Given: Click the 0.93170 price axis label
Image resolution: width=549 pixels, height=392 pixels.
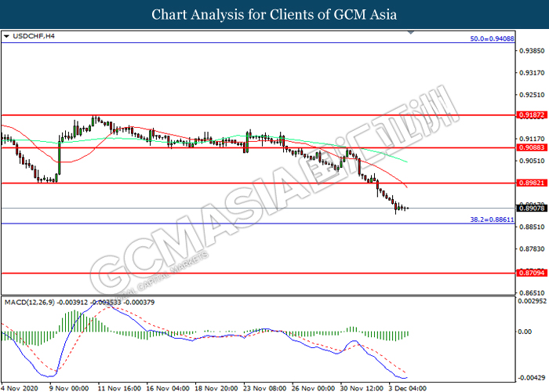Looking at the screenshot, I should coord(532,73).
